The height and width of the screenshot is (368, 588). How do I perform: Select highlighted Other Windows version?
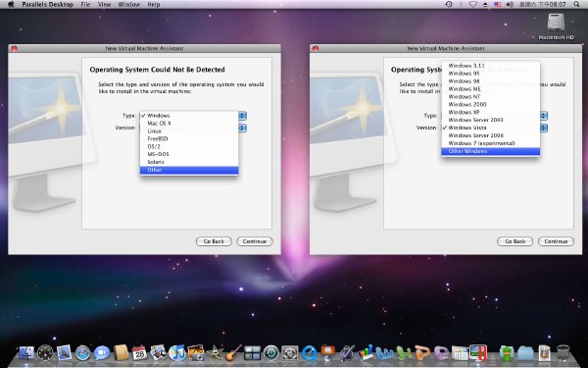click(491, 151)
